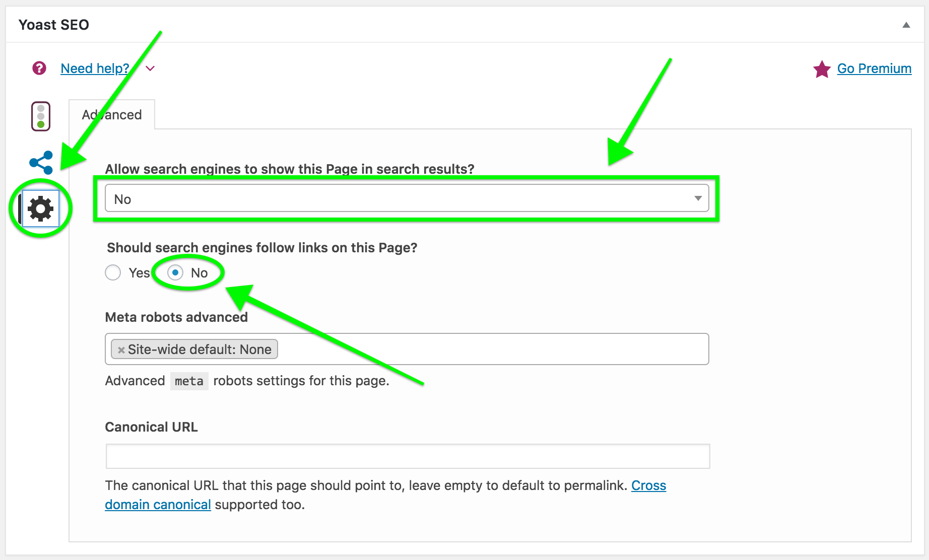
Task: Expand the Need help chevron
Action: (150, 68)
